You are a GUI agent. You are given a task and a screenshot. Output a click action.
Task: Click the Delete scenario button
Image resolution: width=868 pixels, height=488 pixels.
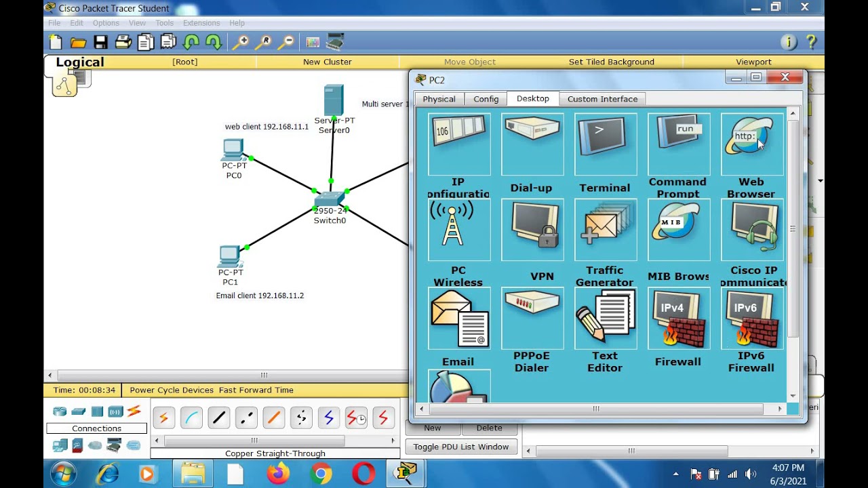(489, 428)
